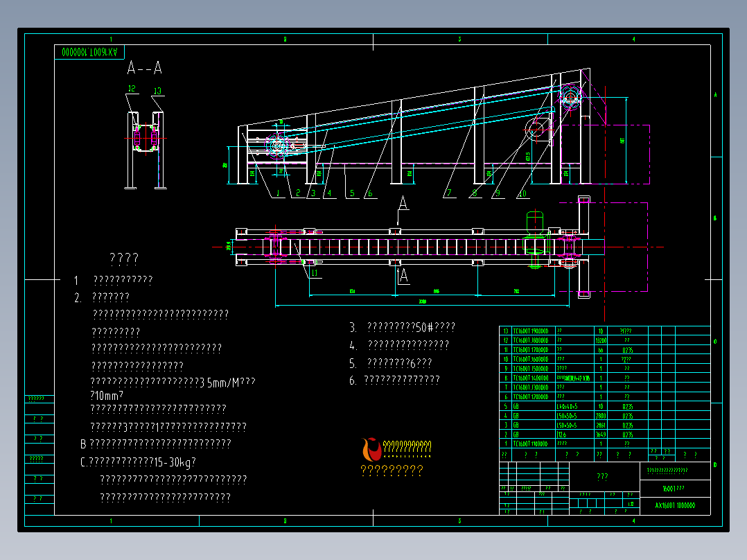Select part balloon 1 under the side view
Viewport: 747px width, 560px height.
coord(279,193)
